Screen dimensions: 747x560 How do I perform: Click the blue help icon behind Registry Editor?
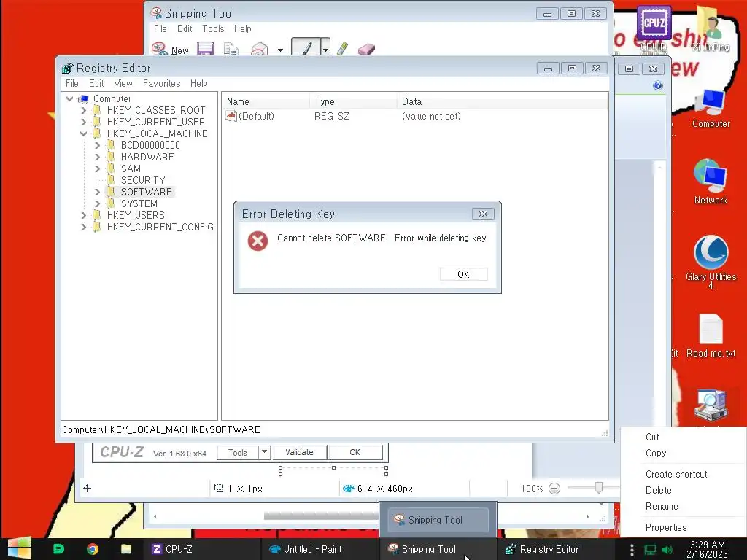[658, 85]
